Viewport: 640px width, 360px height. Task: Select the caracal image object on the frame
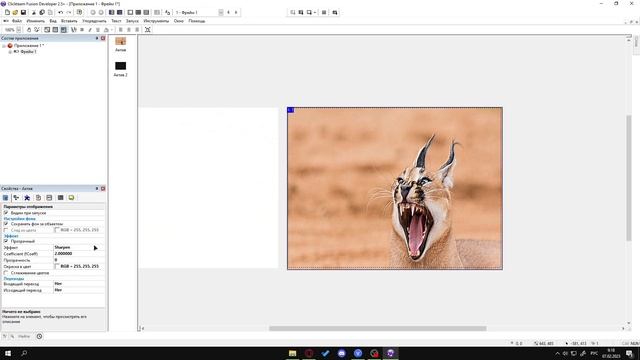pos(395,188)
